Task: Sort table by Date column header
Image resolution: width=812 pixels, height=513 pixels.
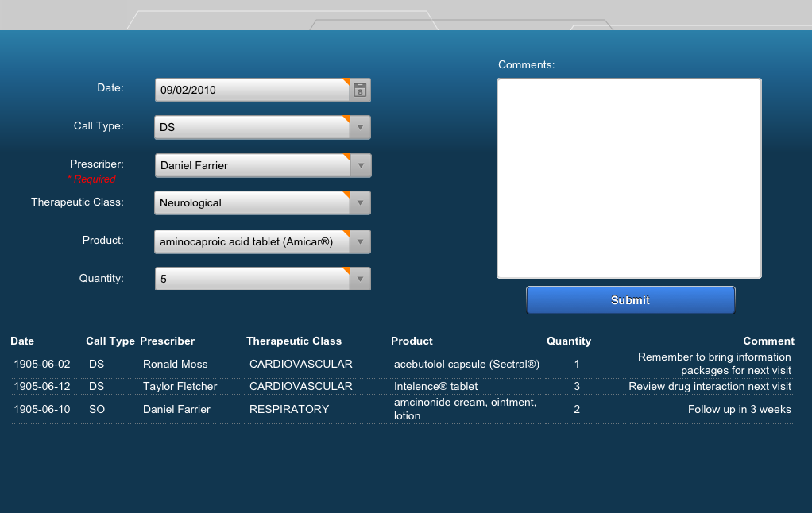Action: tap(22, 341)
